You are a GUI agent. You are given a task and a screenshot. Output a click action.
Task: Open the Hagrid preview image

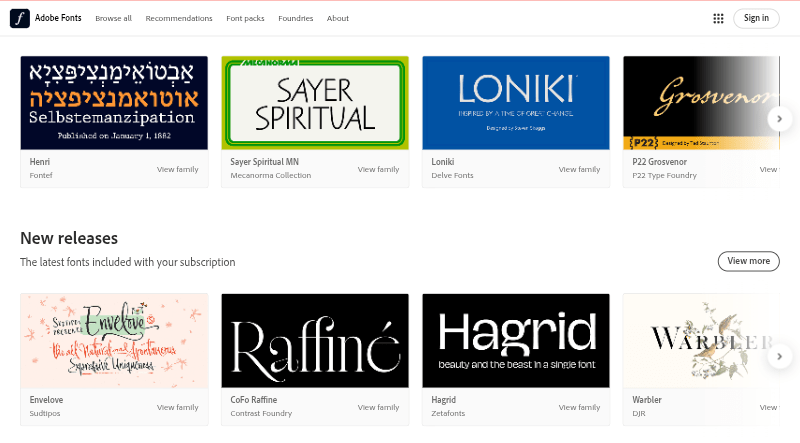click(516, 340)
